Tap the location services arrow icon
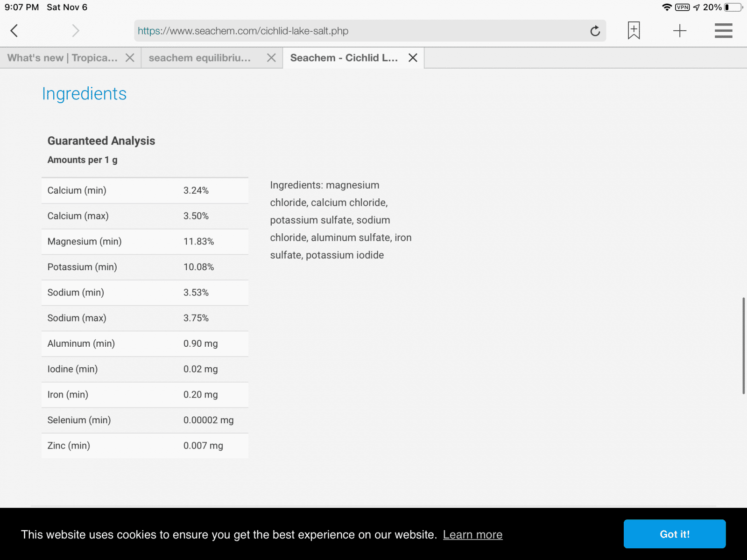Screen dimensions: 747x560 696,7
